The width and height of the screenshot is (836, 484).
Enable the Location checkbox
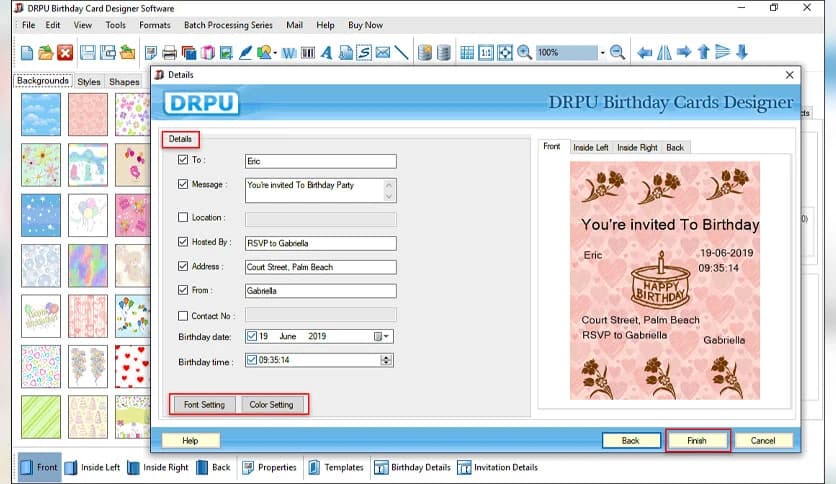pyautogui.click(x=183, y=217)
